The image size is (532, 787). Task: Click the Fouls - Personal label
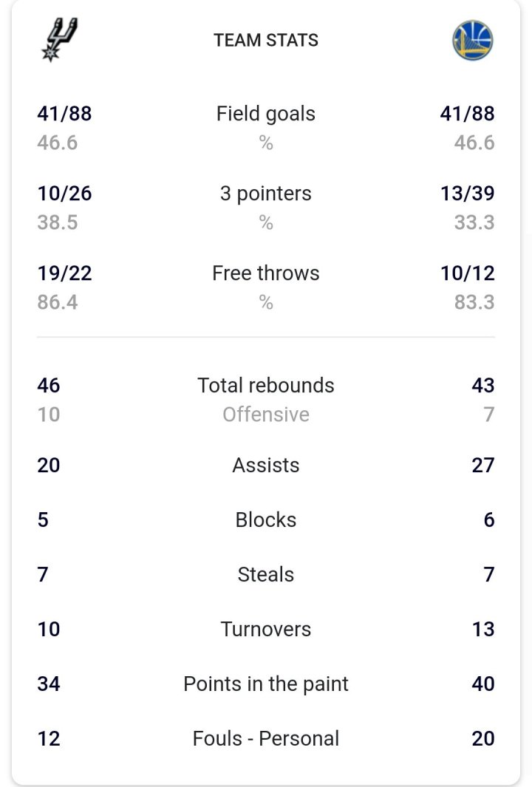[x=266, y=739]
